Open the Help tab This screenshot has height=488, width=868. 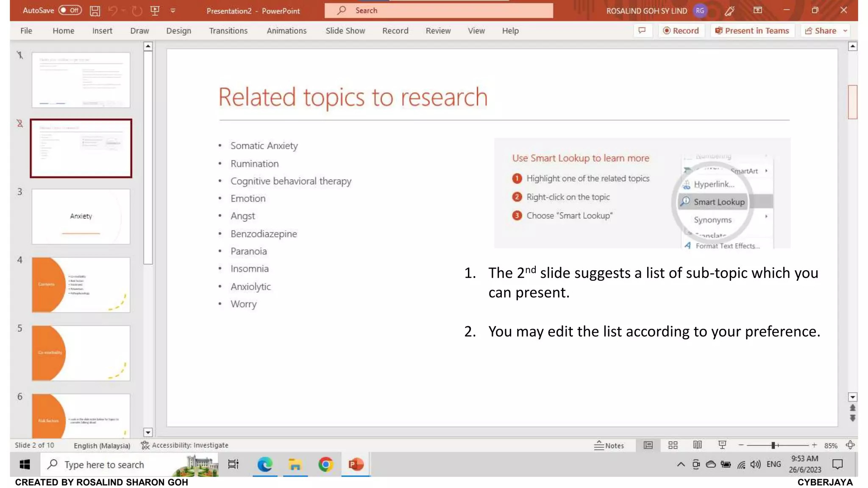(510, 30)
